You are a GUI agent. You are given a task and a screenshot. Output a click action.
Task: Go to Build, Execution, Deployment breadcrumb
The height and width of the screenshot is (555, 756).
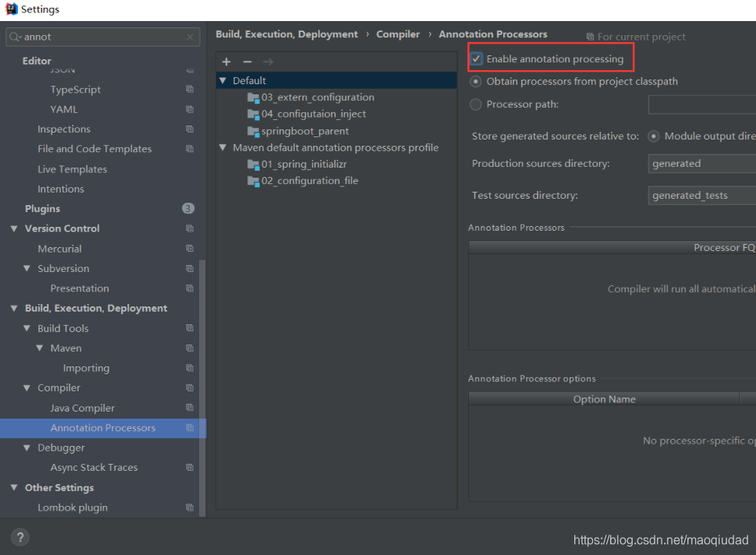[x=287, y=34]
